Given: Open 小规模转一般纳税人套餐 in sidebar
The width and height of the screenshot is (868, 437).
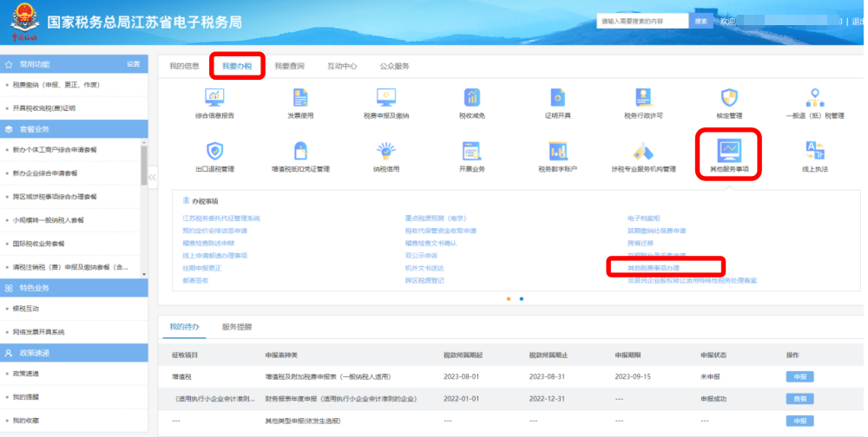Looking at the screenshot, I should tap(48, 220).
